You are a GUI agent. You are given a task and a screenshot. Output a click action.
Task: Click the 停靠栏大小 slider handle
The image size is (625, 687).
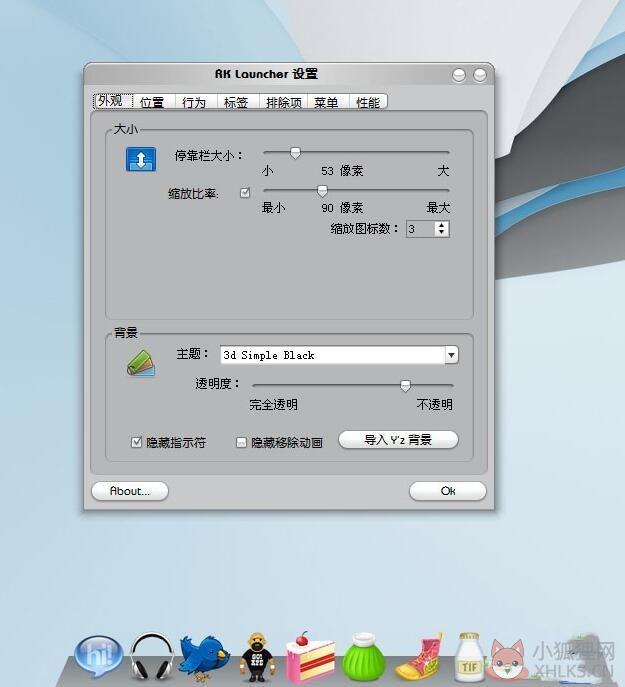(295, 153)
